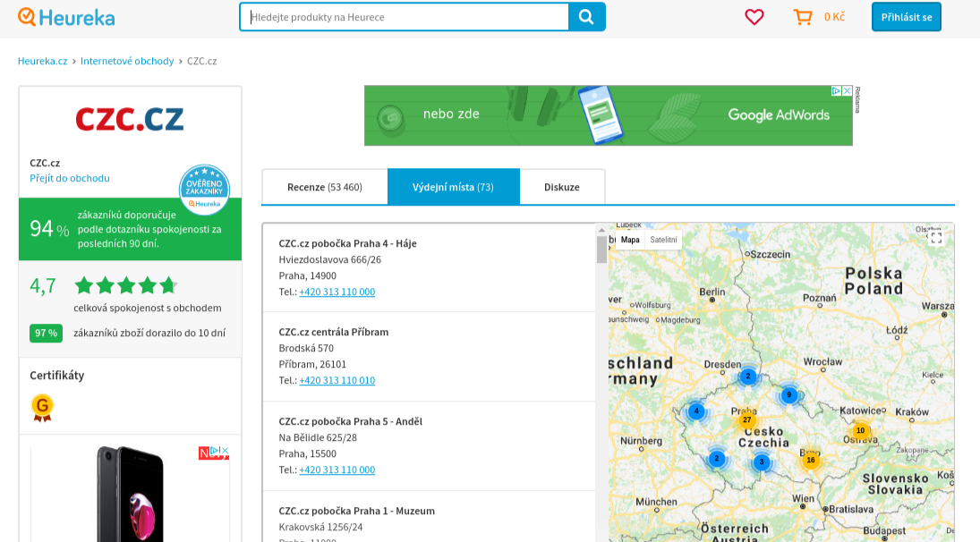Click the '97 %' delivery badge
Image resolution: width=980 pixels, height=542 pixels.
(46, 333)
